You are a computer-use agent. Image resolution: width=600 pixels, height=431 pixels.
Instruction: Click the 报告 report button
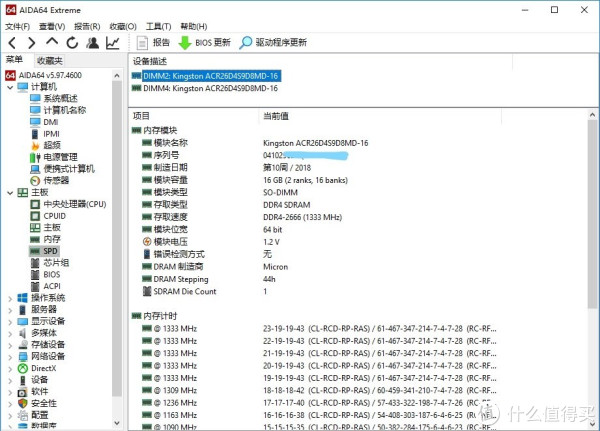coord(152,43)
